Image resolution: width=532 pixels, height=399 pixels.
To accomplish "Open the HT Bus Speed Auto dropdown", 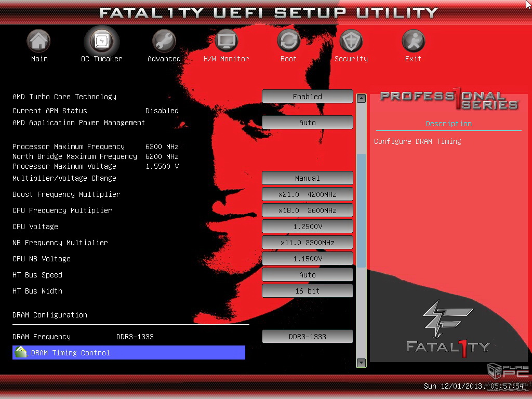I will coord(308,275).
